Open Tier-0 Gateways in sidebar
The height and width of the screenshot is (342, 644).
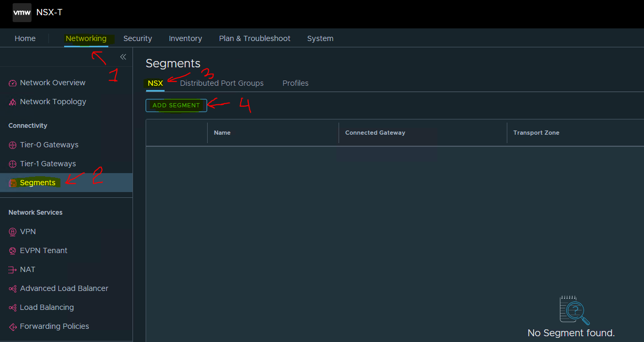(x=49, y=145)
